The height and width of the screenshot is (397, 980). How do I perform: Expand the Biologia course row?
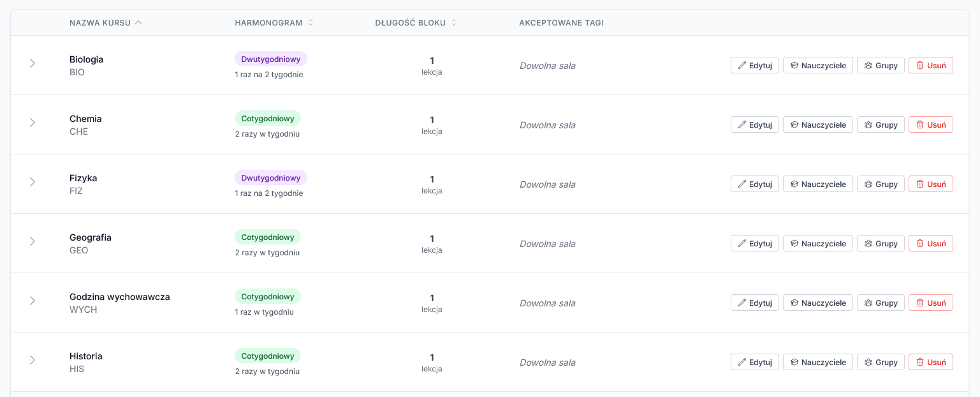tap(33, 63)
